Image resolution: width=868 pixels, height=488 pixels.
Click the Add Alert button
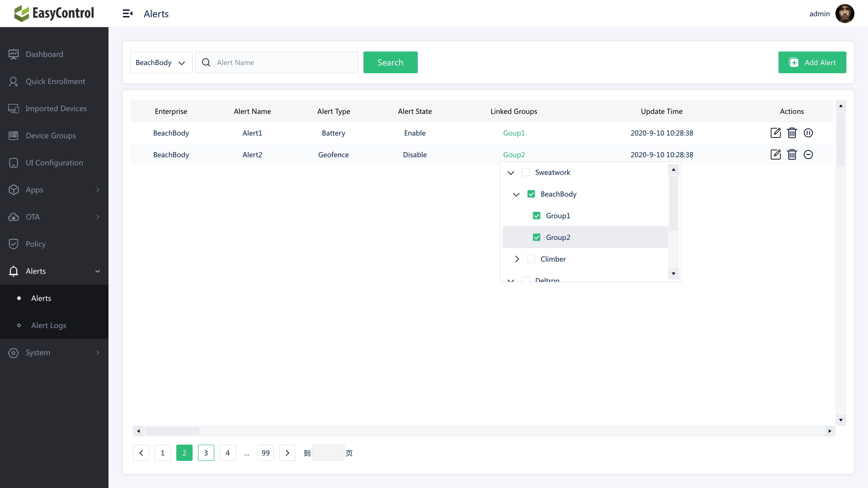click(812, 62)
